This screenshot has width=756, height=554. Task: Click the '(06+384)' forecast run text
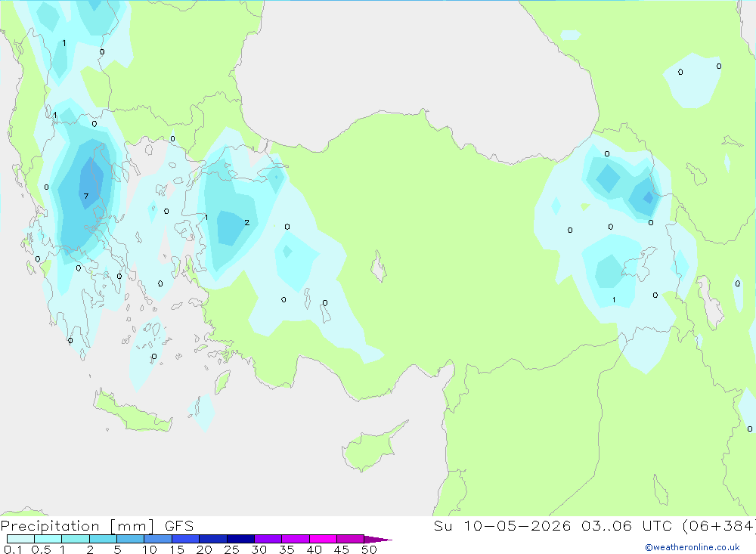click(719, 526)
